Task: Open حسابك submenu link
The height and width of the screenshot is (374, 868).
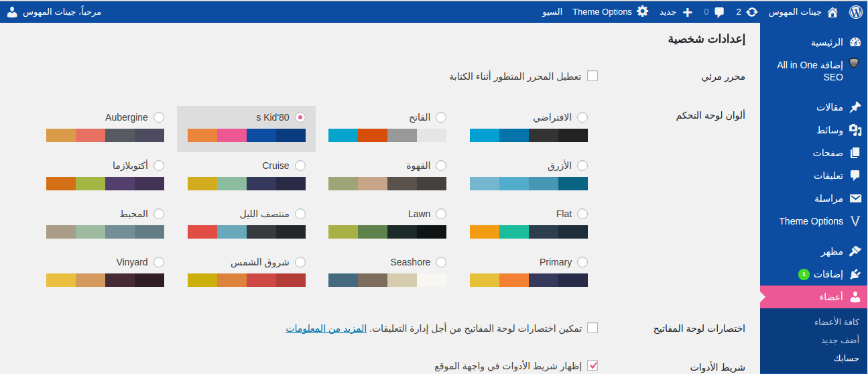Action: click(847, 358)
